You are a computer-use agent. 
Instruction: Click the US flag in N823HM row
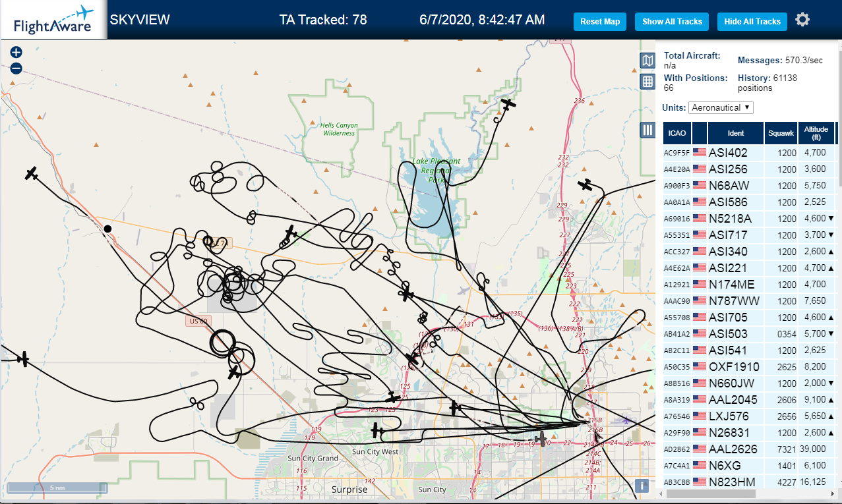(699, 482)
